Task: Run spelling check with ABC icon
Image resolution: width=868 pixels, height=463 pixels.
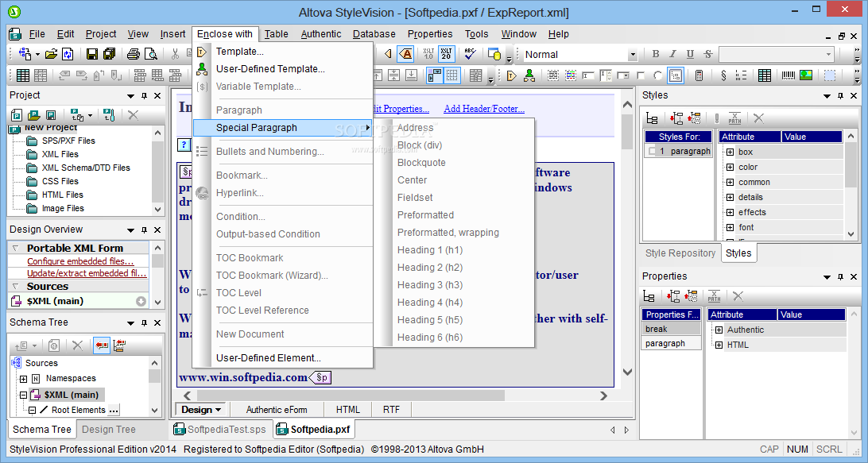Action: coord(470,54)
